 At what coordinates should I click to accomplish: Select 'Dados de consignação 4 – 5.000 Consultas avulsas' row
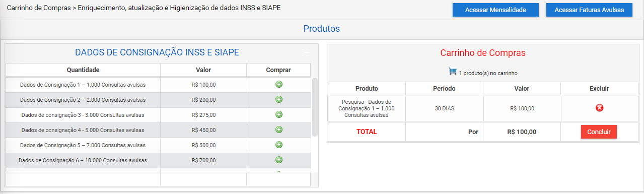(158, 130)
